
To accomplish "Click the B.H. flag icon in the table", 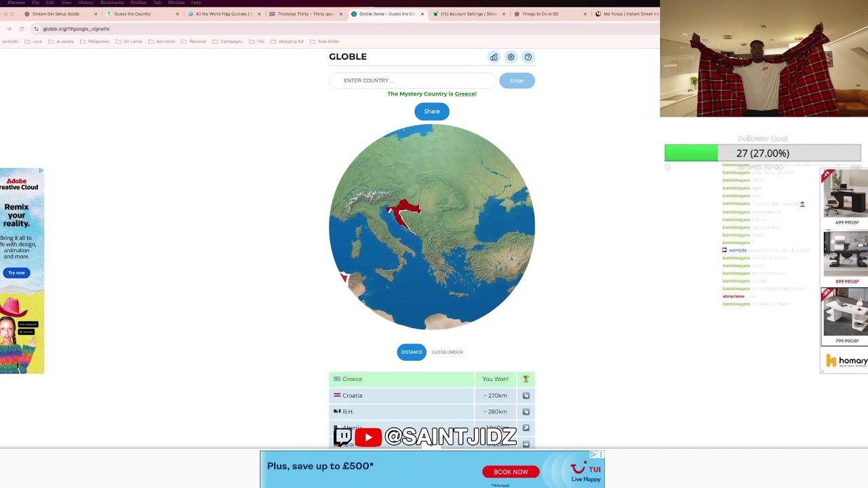I will click(x=337, y=411).
